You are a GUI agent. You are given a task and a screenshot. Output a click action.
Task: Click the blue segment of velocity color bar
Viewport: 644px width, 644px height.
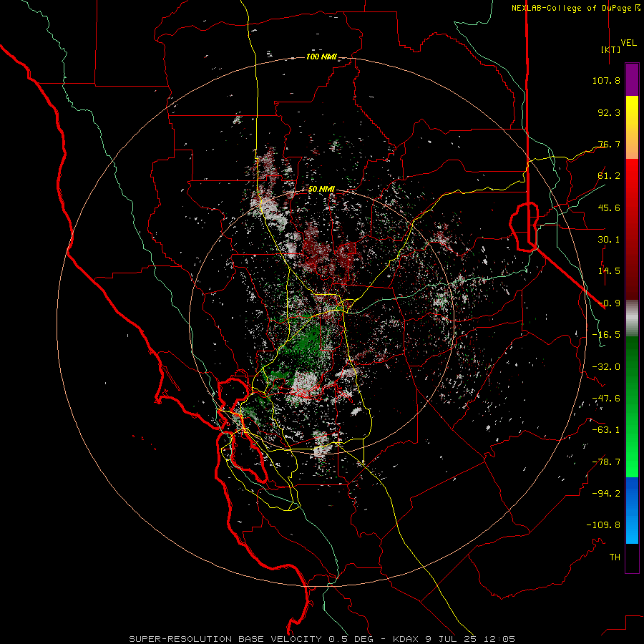[632, 510]
